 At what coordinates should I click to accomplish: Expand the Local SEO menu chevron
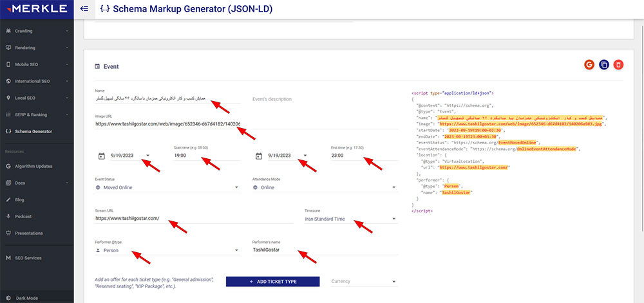(66, 98)
